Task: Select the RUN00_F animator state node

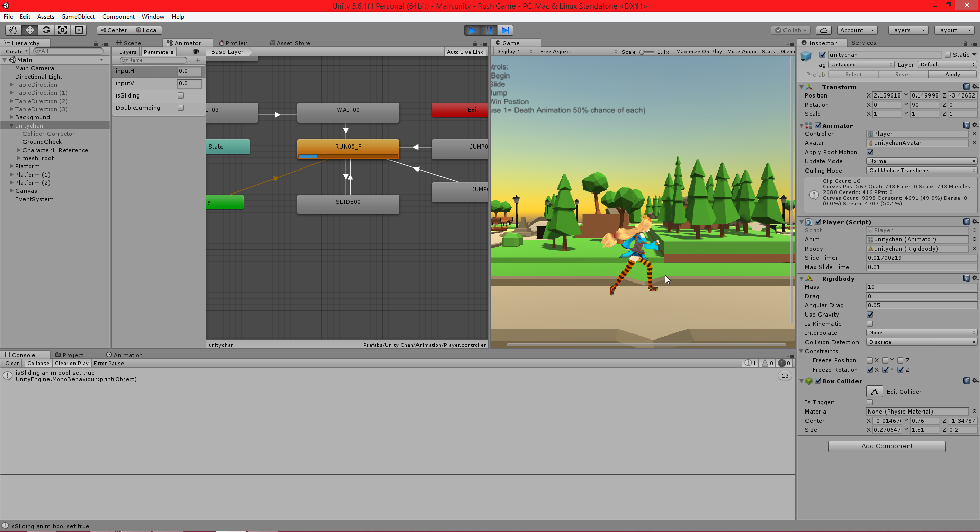Action: pyautogui.click(x=348, y=149)
